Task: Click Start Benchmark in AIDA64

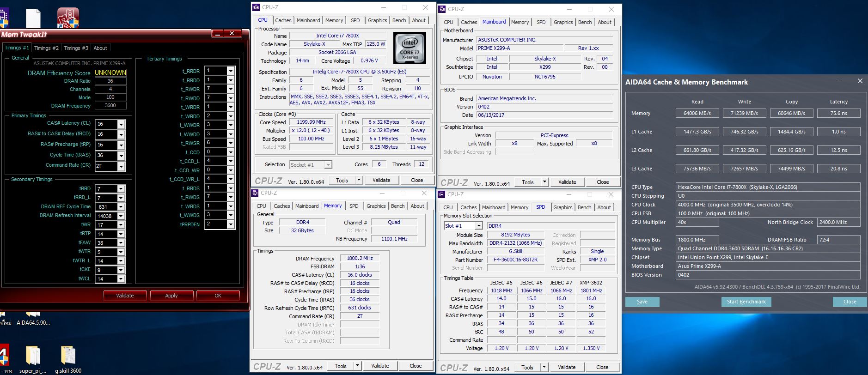Action: click(x=746, y=302)
